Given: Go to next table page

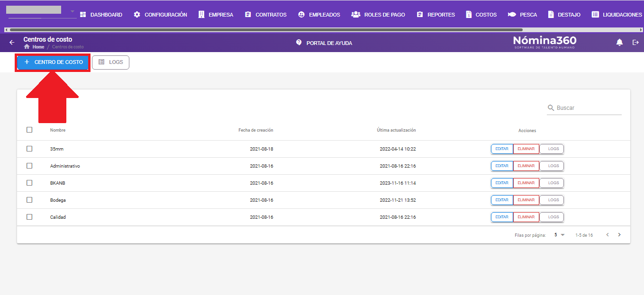Looking at the screenshot, I should (619, 235).
